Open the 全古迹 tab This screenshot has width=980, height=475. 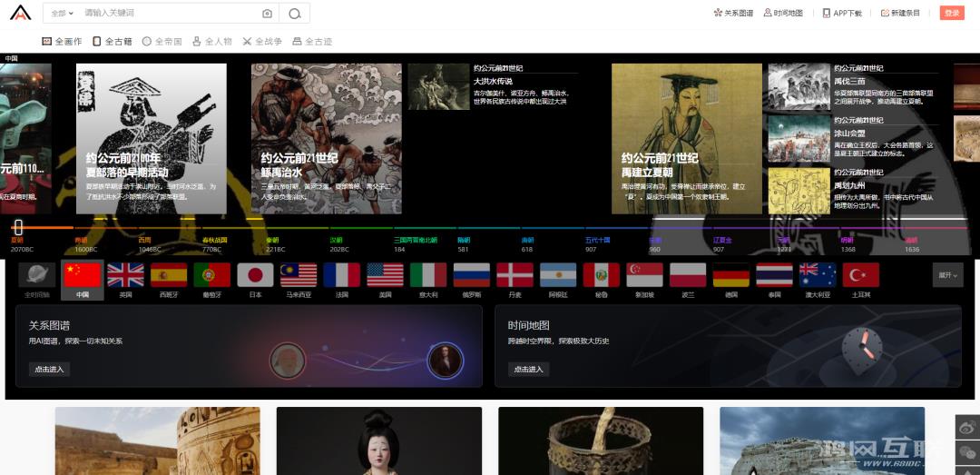click(312, 41)
